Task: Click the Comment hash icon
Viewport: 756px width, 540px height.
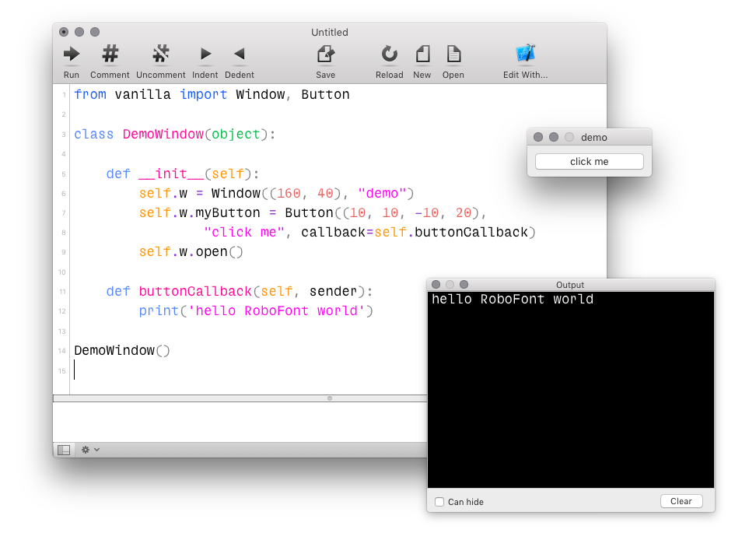Action: point(110,54)
